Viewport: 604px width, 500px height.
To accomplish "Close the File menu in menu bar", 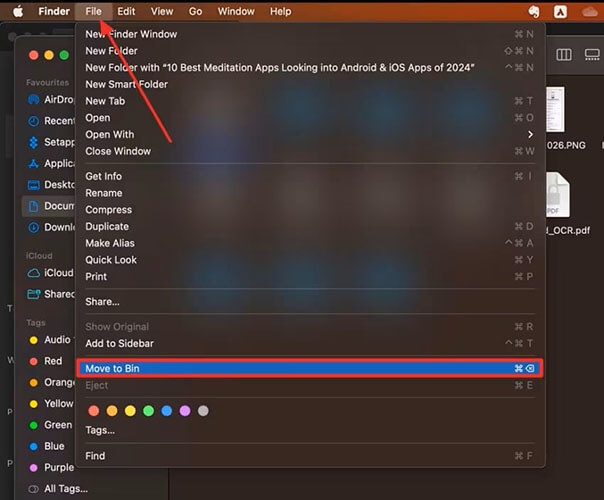I will (x=93, y=12).
